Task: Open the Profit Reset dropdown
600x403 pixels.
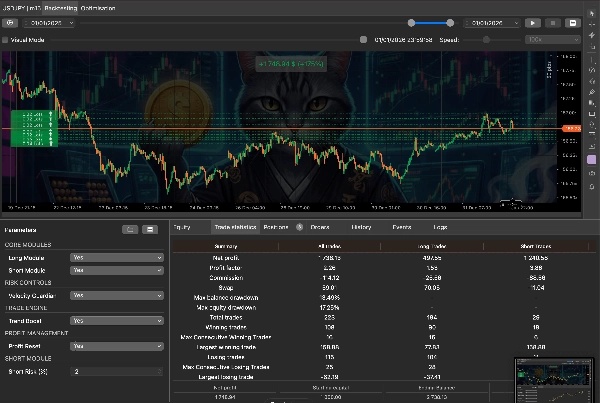Action: click(117, 346)
